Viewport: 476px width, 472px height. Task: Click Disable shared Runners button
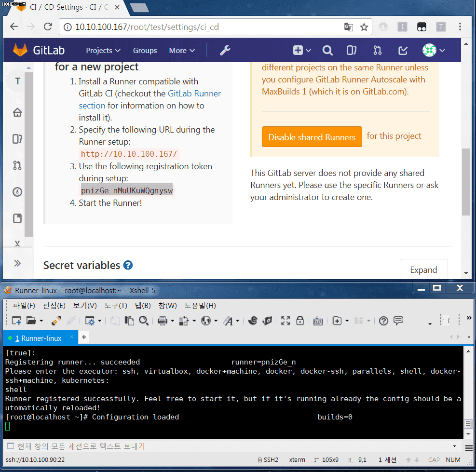coord(312,137)
